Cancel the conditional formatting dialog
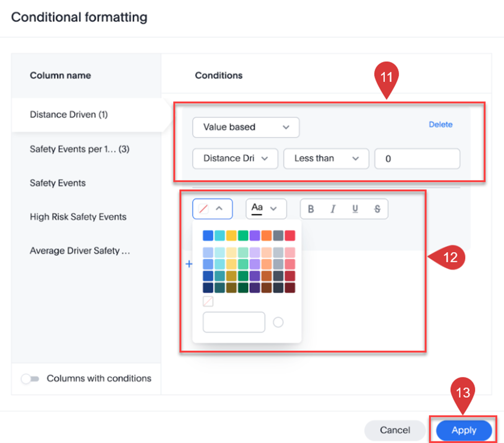The height and width of the screenshot is (443, 504). tap(395, 430)
